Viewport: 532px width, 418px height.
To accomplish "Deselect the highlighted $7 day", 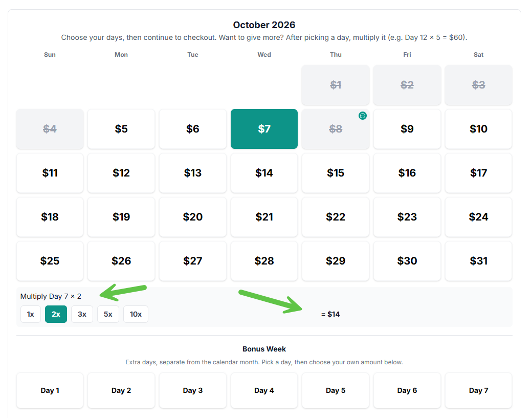I will point(264,129).
